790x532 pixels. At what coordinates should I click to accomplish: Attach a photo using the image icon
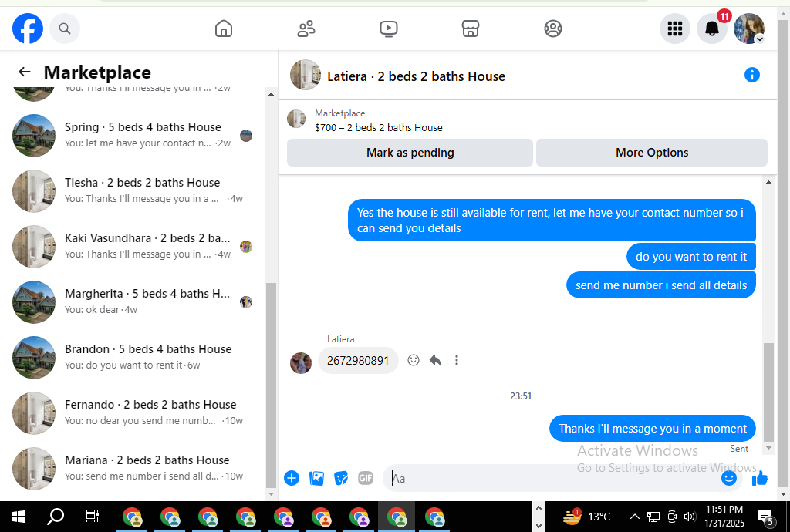point(316,477)
